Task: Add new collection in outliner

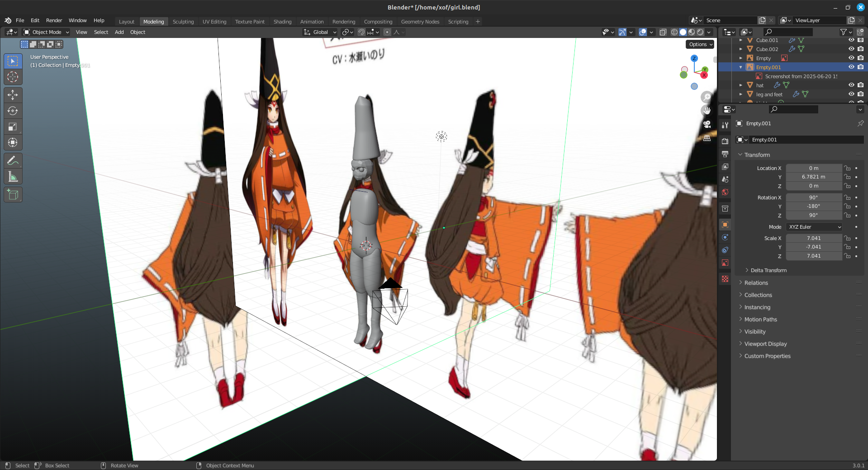Action: (860, 32)
